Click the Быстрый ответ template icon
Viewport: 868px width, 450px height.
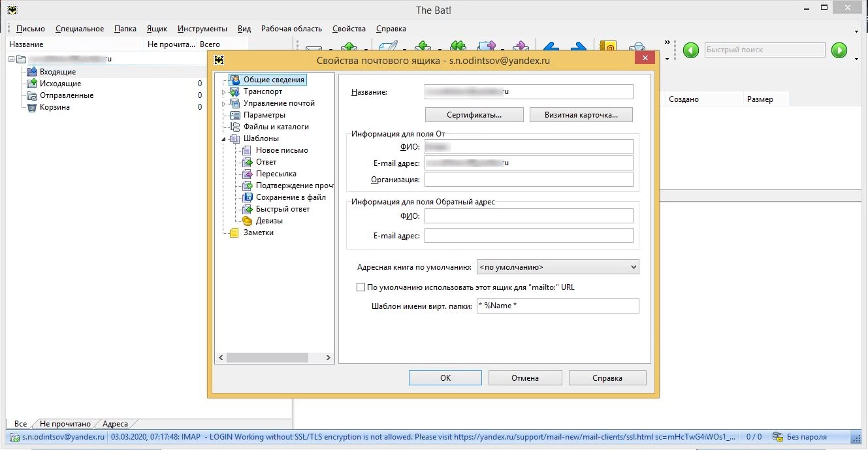point(248,209)
